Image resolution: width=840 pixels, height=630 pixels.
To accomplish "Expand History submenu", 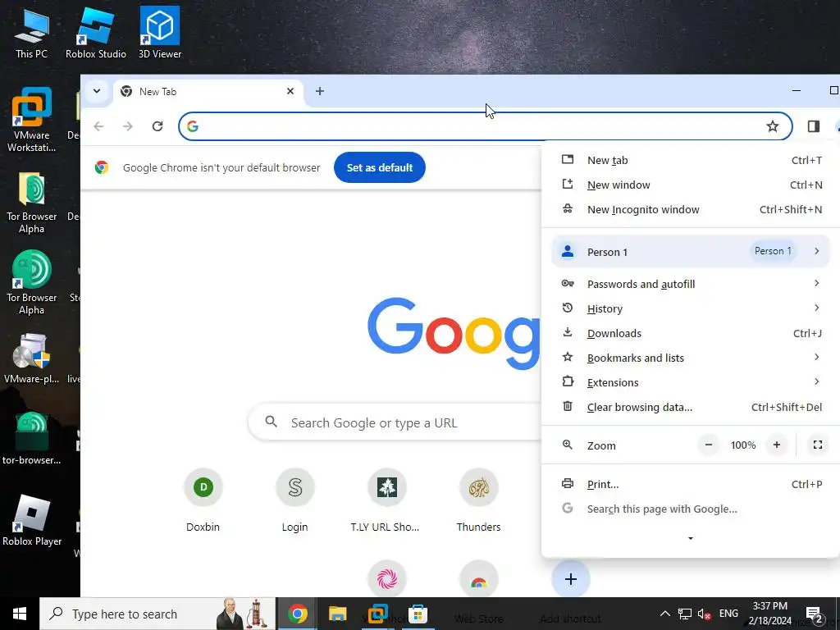I will coord(691,308).
